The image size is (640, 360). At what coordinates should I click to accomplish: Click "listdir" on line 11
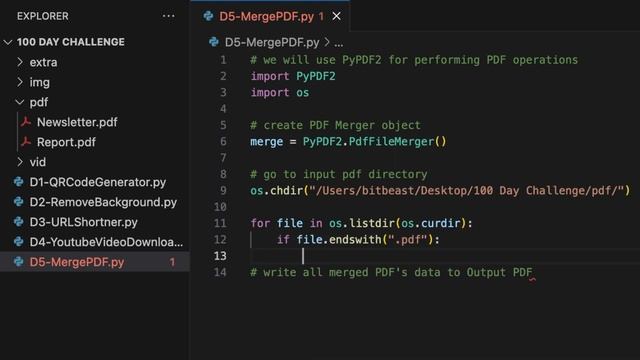[x=372, y=223]
